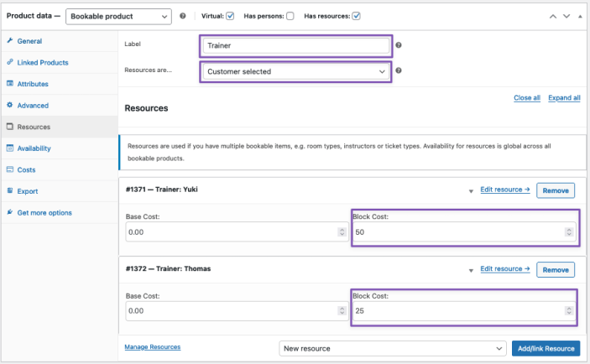Open the Customer selected dropdown

[x=296, y=71]
